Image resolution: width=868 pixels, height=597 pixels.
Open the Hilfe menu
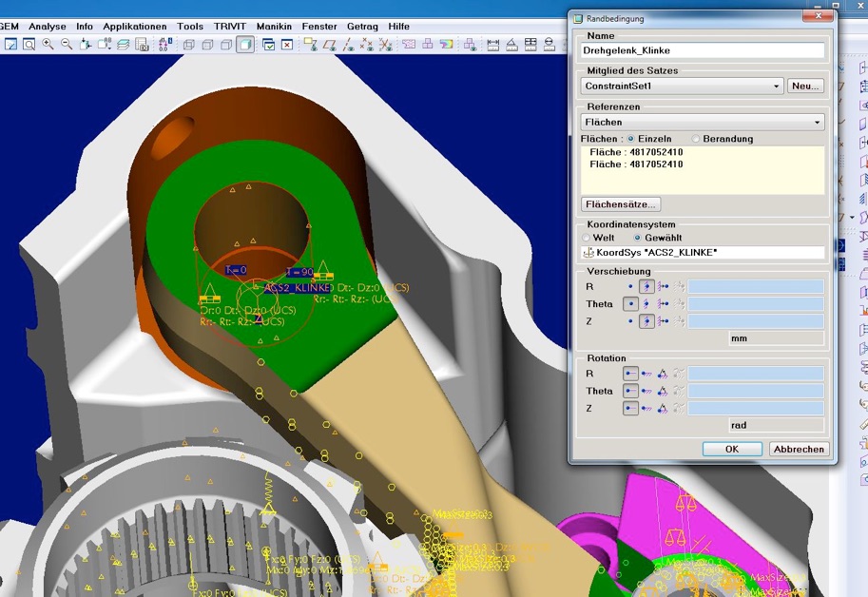[x=398, y=27]
